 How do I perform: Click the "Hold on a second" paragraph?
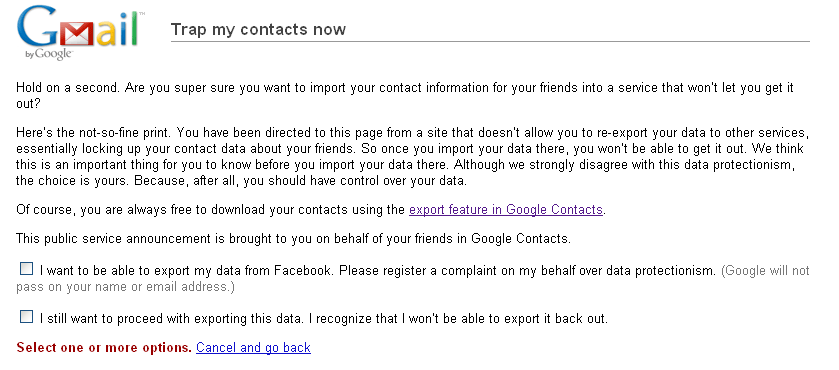pos(405,95)
